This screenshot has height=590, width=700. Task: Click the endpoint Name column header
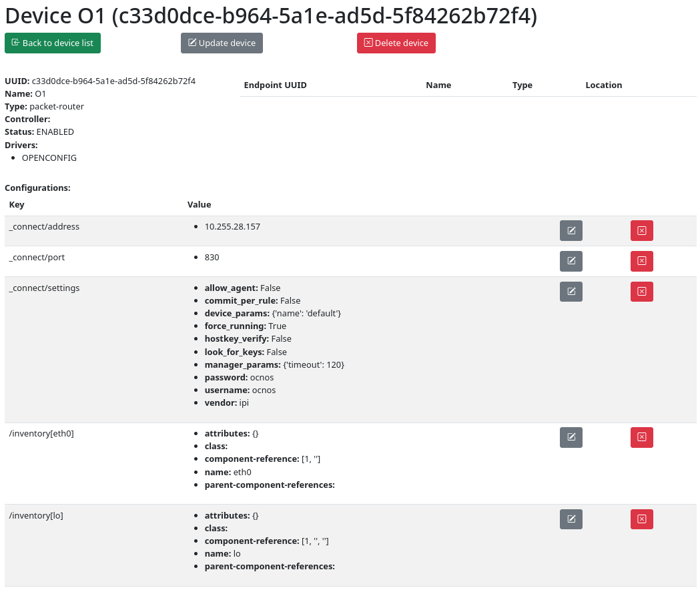click(x=438, y=85)
